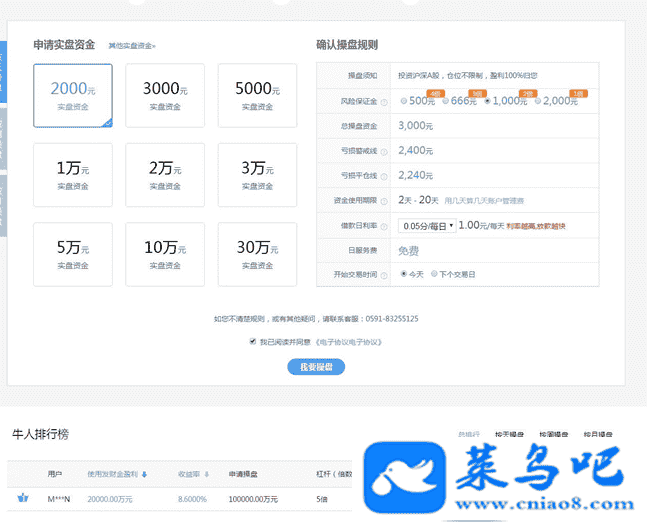This screenshot has height=525, width=647.
Task: Pick the 3000元 capital amount tile
Action: [x=165, y=95]
